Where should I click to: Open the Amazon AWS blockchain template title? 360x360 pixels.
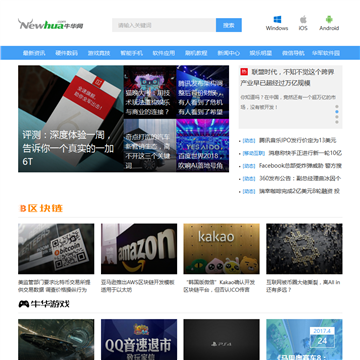138,286
